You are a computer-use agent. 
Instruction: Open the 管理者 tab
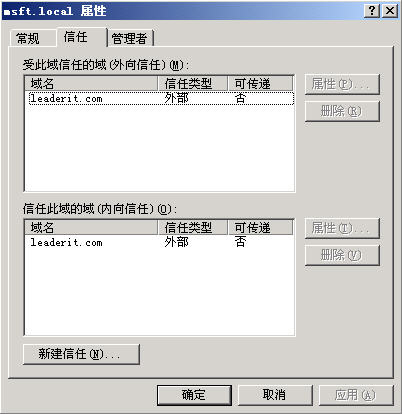tap(130, 39)
